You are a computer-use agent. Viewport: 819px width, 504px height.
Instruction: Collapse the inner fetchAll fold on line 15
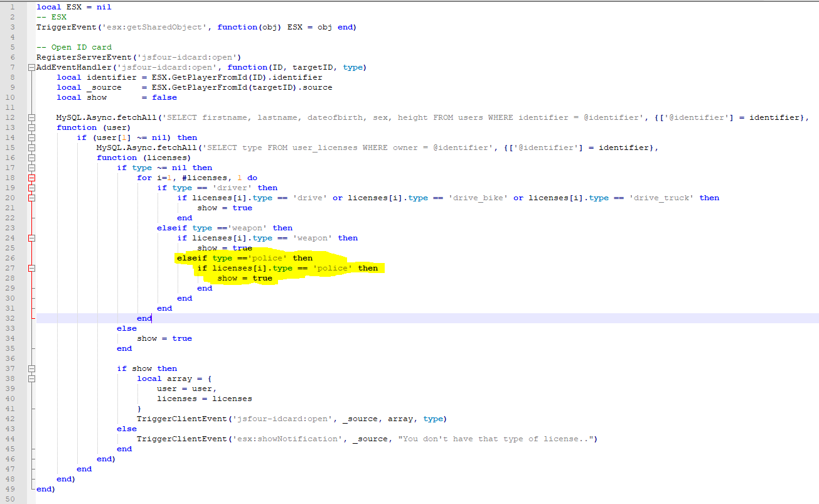pos(31,147)
